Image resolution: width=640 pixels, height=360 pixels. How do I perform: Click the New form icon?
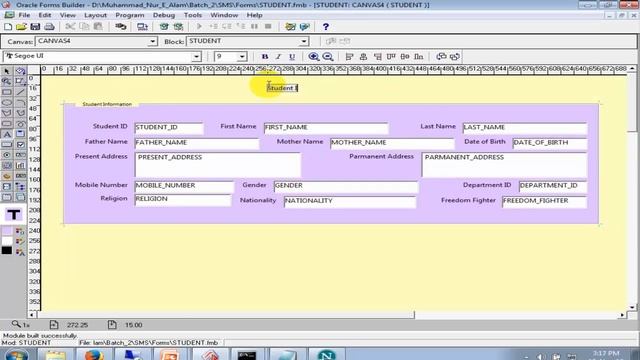point(8,27)
